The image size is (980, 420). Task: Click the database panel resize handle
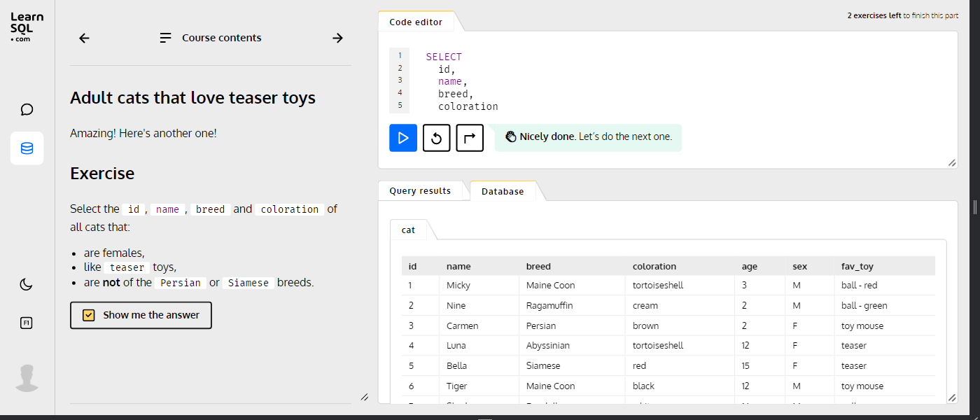951,398
